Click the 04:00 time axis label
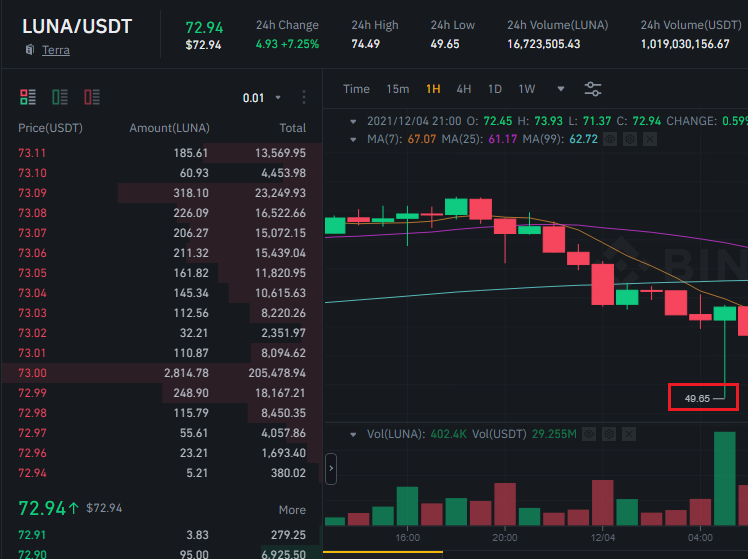 pos(700,538)
